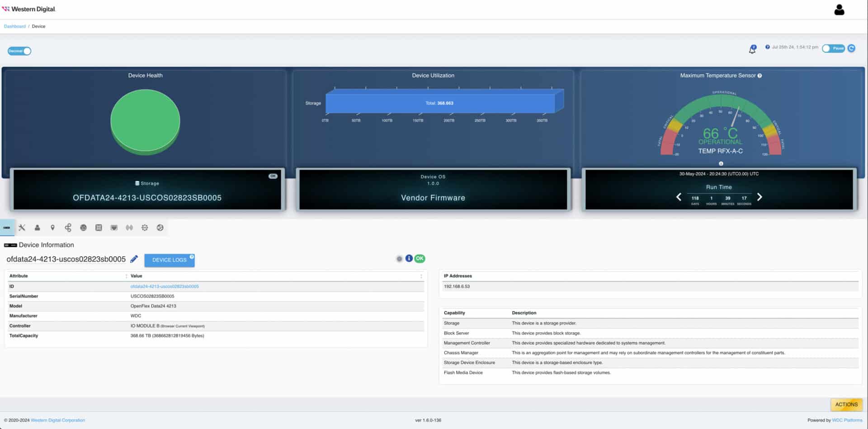Click the circular refresh icon

point(851,48)
